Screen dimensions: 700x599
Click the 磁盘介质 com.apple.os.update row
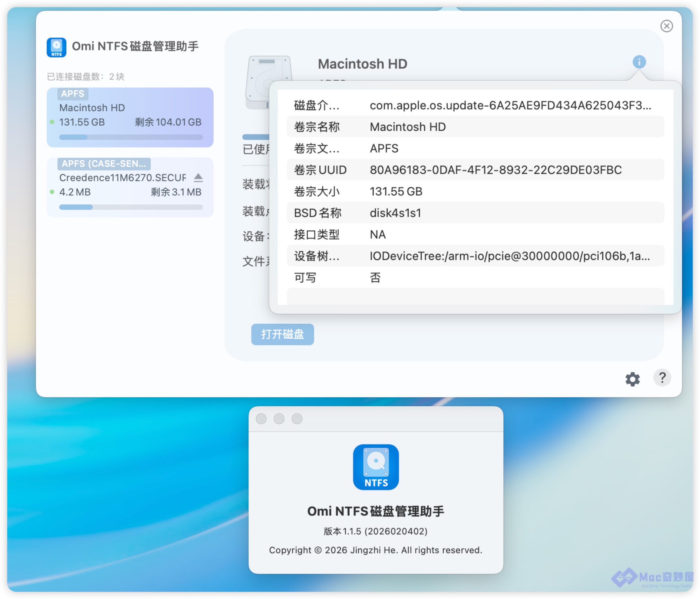click(475, 105)
